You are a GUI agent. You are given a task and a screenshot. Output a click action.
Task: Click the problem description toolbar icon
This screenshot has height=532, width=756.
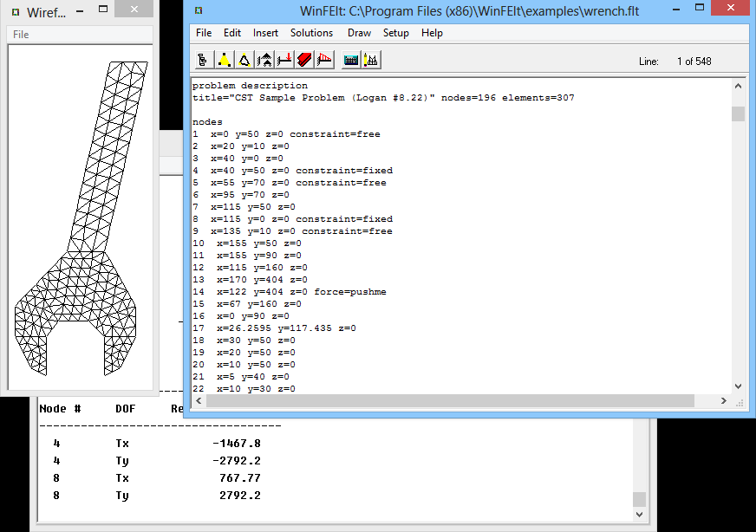pos(202,60)
